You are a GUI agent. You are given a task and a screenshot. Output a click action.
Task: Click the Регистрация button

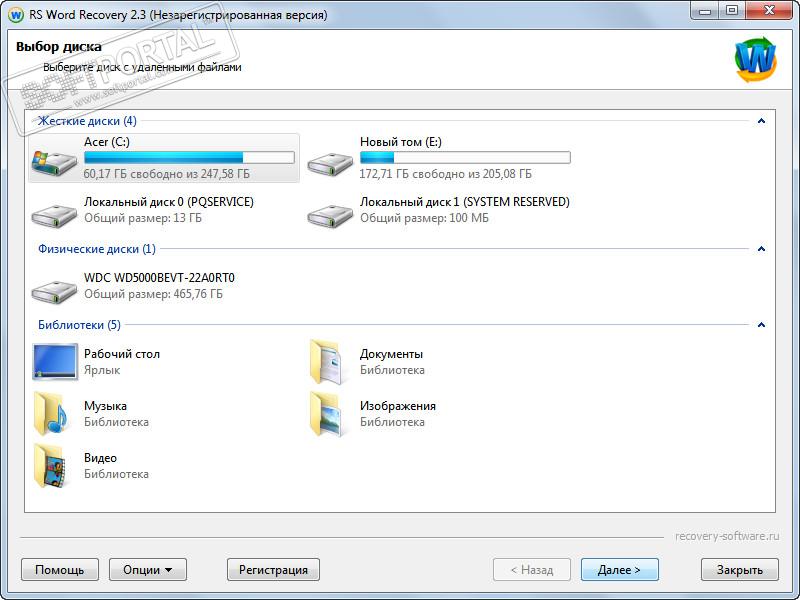pyautogui.click(x=273, y=569)
